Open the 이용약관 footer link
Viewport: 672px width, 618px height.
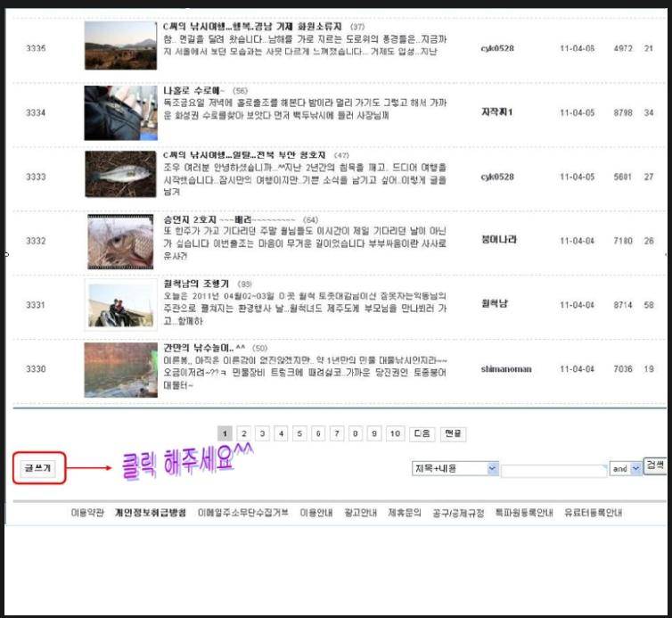87,513
